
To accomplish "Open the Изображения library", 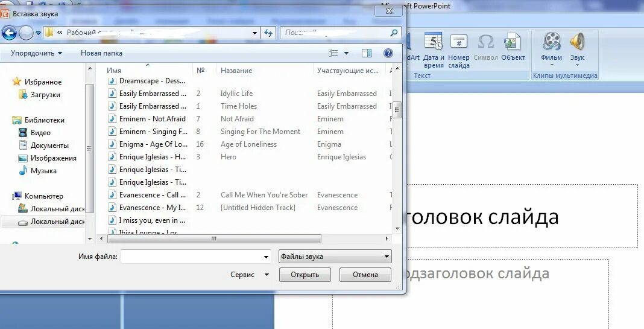I will click(54, 158).
